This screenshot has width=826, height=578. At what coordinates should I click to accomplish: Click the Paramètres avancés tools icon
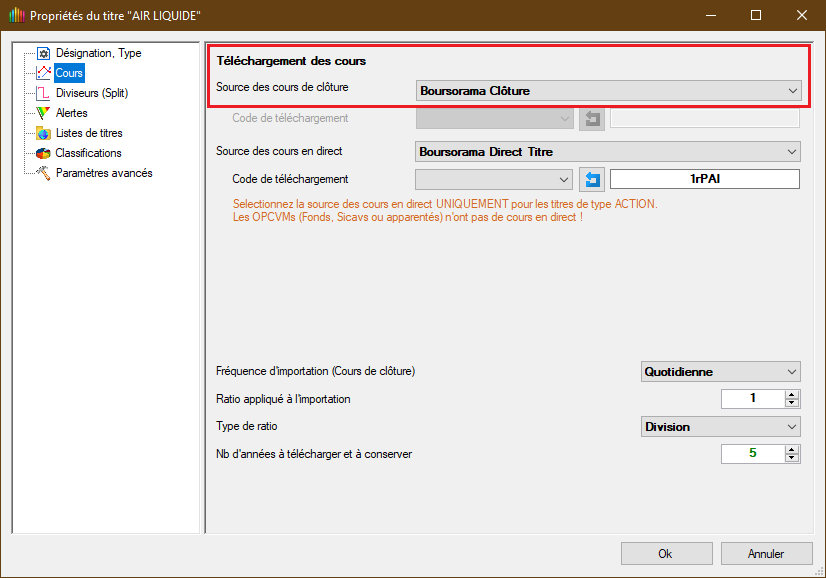[x=43, y=173]
